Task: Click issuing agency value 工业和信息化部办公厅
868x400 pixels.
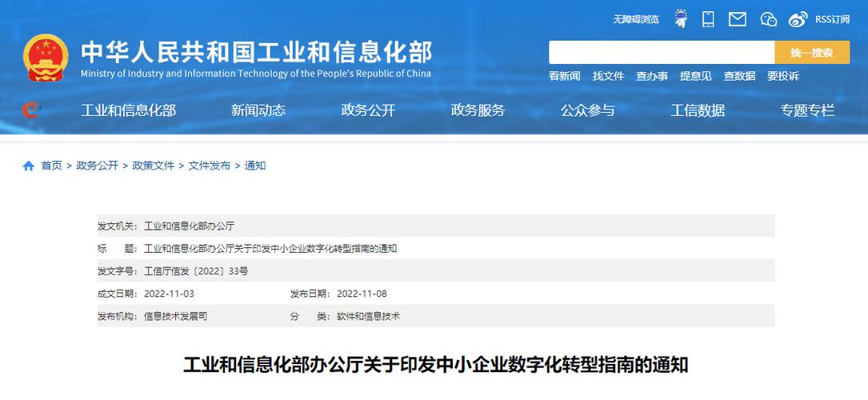Action: 190,226
